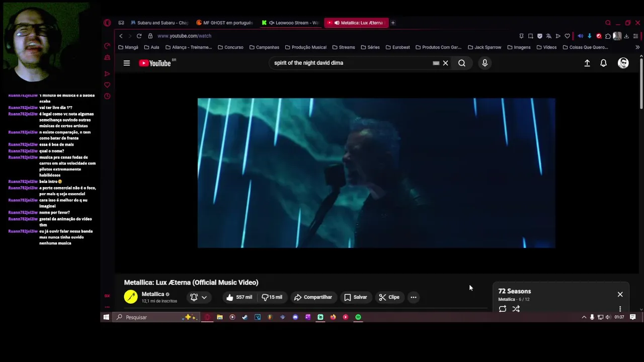Open the Concurso bookmarks folder
The image size is (644, 362).
click(230, 47)
